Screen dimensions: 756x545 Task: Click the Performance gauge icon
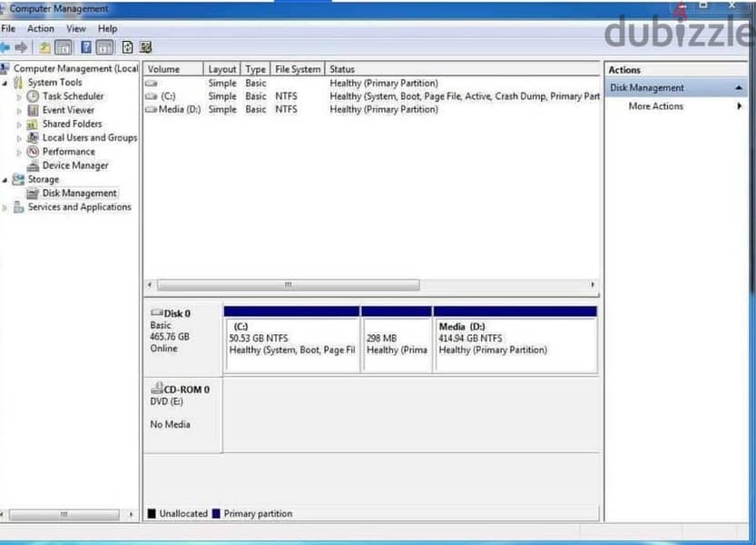(x=33, y=152)
